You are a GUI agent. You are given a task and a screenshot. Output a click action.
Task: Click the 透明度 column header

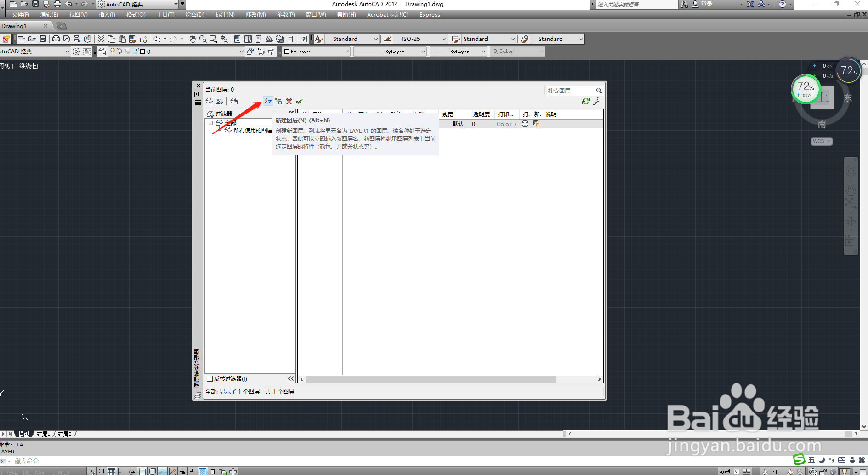coord(482,114)
